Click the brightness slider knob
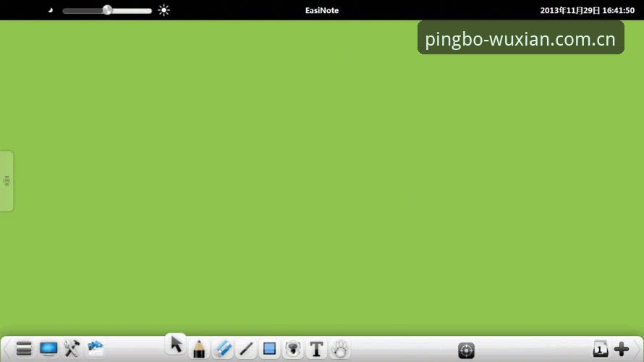This screenshot has height=362, width=644. tap(107, 10)
